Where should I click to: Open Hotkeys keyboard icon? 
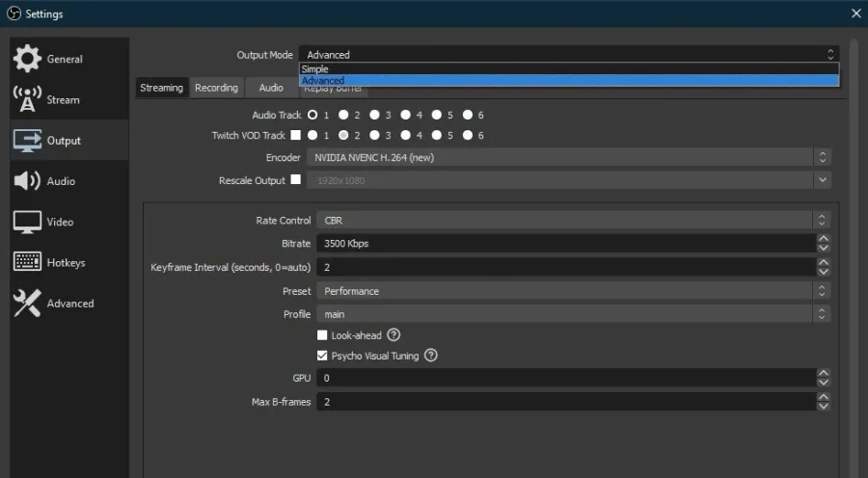click(27, 262)
